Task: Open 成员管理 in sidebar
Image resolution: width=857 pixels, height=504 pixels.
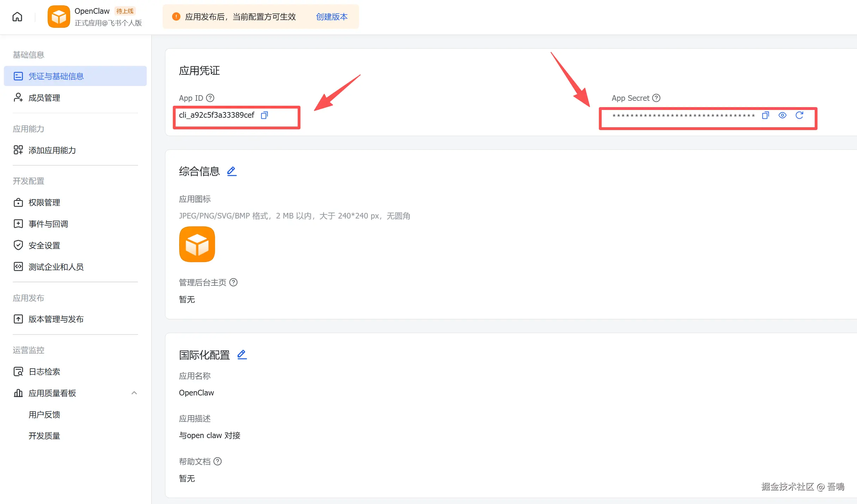Action: pyautogui.click(x=44, y=98)
